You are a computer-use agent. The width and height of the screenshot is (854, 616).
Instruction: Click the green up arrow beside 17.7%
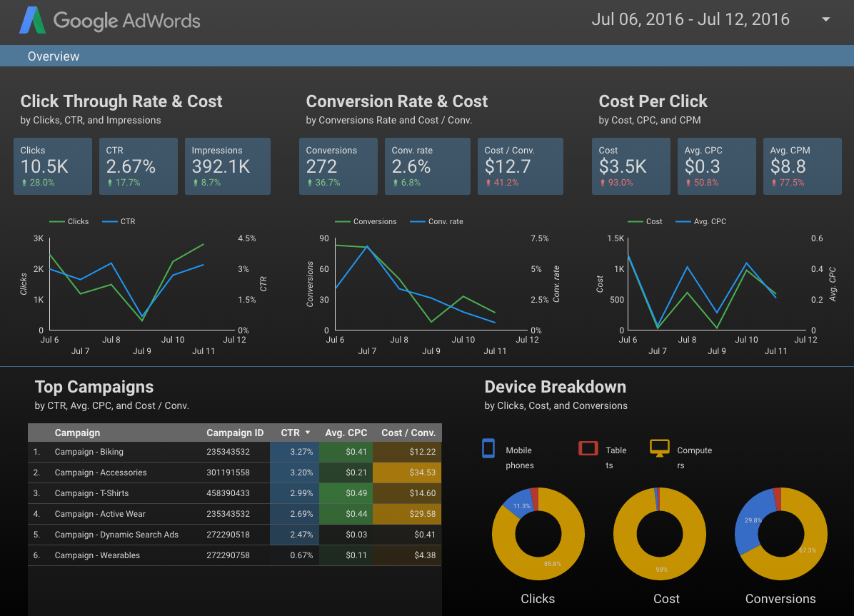[x=109, y=183]
